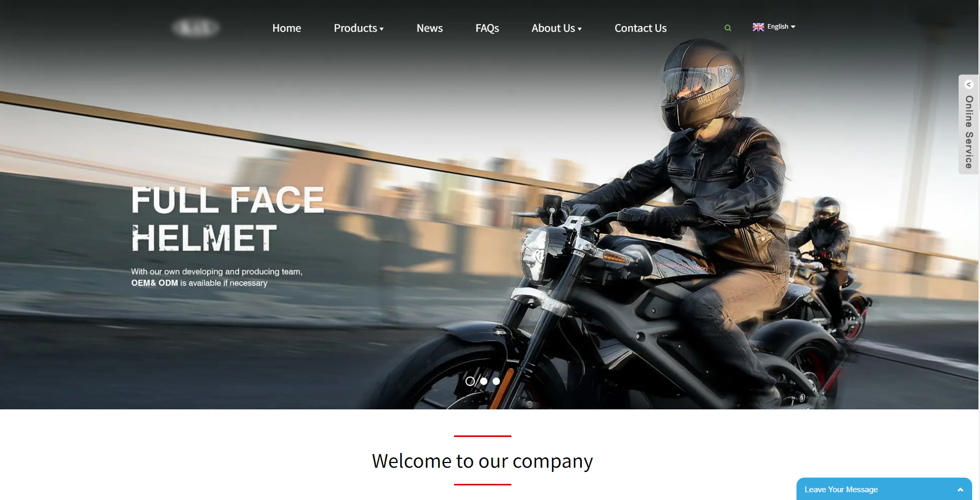Click the UK flag language icon
This screenshot has width=980, height=500.
click(x=758, y=27)
